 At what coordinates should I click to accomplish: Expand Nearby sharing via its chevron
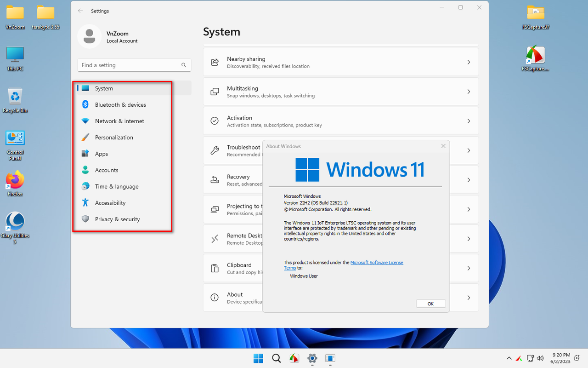469,62
